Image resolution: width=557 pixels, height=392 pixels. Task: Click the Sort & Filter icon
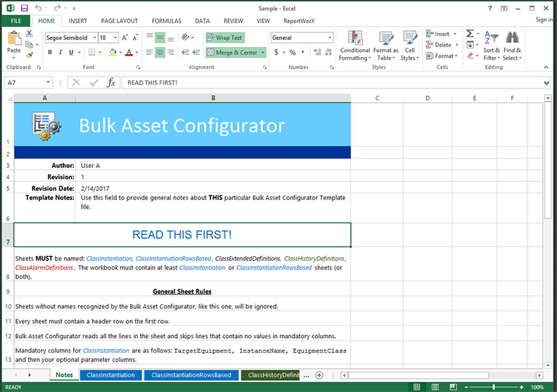click(x=492, y=45)
